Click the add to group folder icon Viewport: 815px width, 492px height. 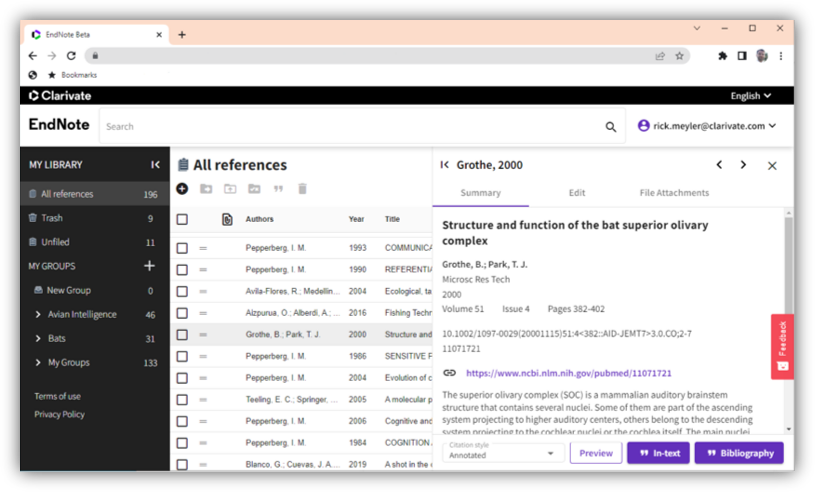tap(206, 189)
